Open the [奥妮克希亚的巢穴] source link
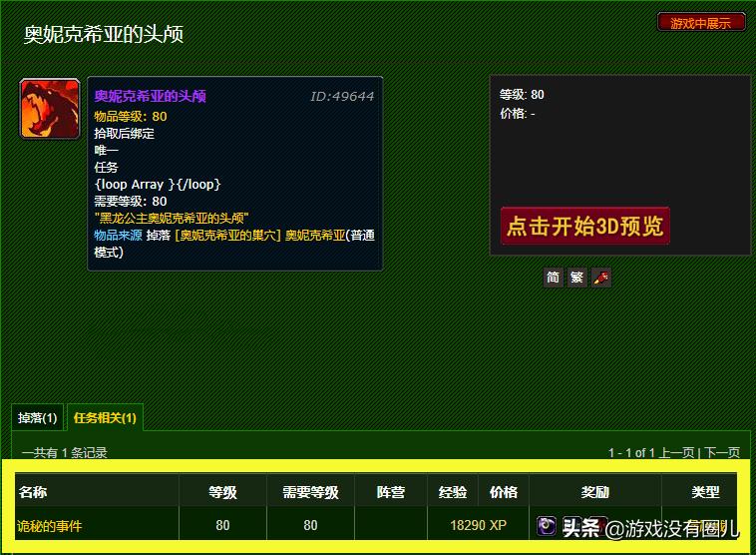This screenshot has width=756, height=555. tap(227, 235)
